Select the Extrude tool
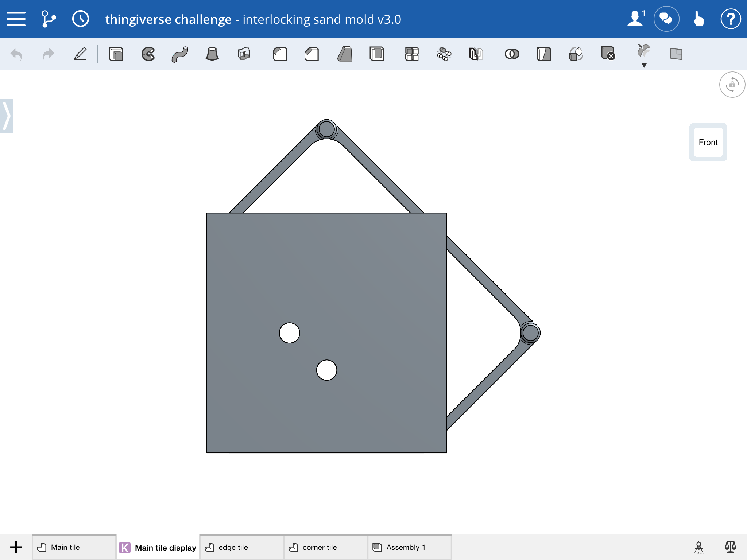 [116, 54]
